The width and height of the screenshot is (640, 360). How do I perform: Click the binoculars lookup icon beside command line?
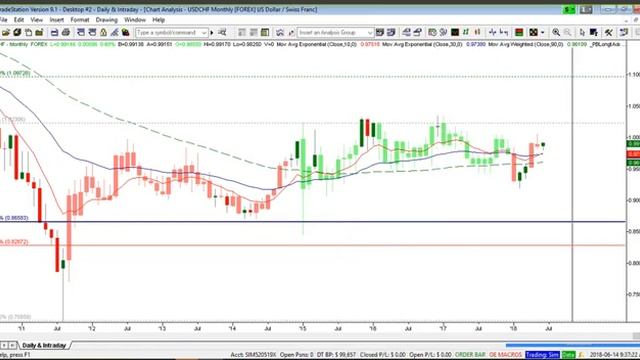point(222,32)
